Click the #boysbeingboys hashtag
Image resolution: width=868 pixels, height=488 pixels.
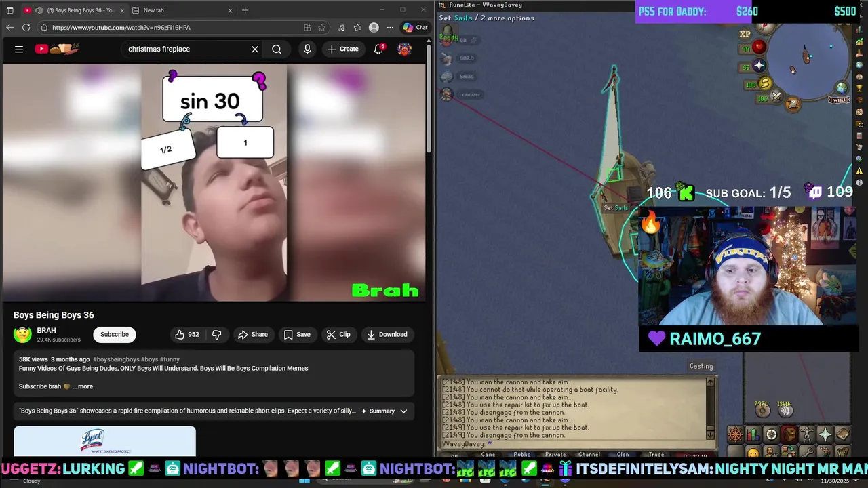point(116,359)
